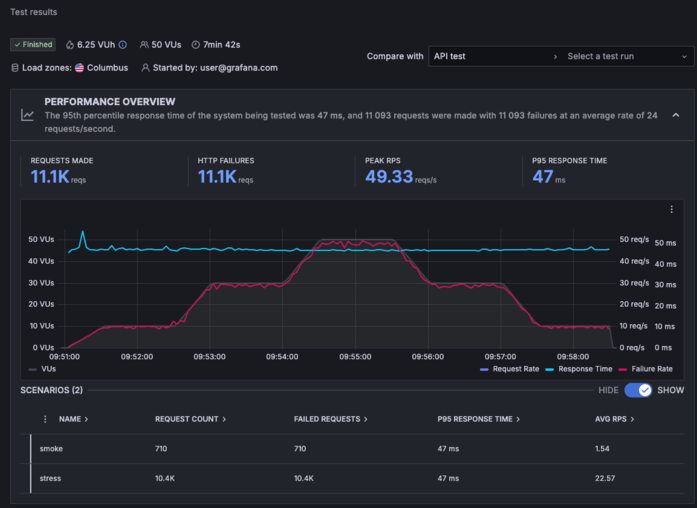Collapse the Performance Overview panel chevron
Viewport: 697px width, 508px height.
pyautogui.click(x=676, y=115)
